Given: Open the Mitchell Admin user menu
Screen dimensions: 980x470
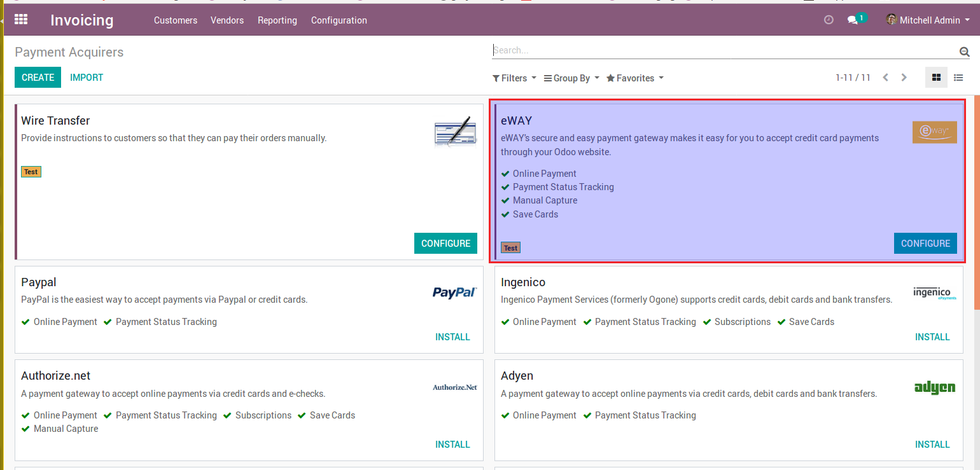Looking at the screenshot, I should tap(928, 20).
